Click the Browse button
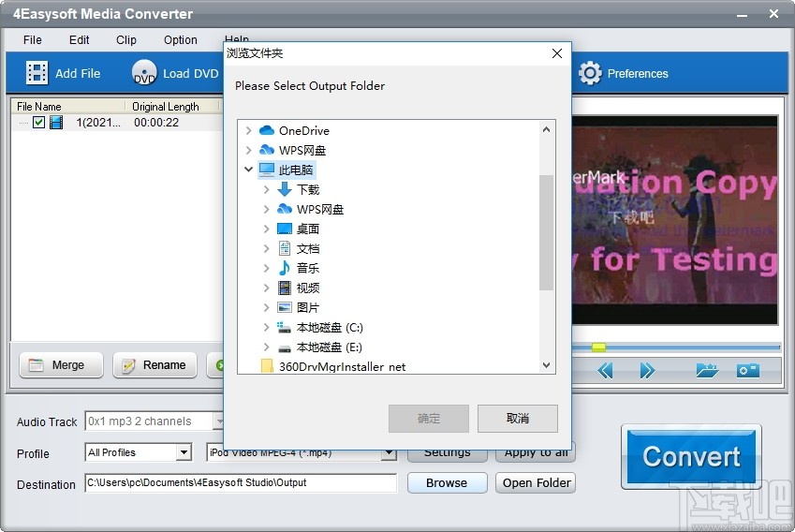The width and height of the screenshot is (795, 532). [447, 482]
